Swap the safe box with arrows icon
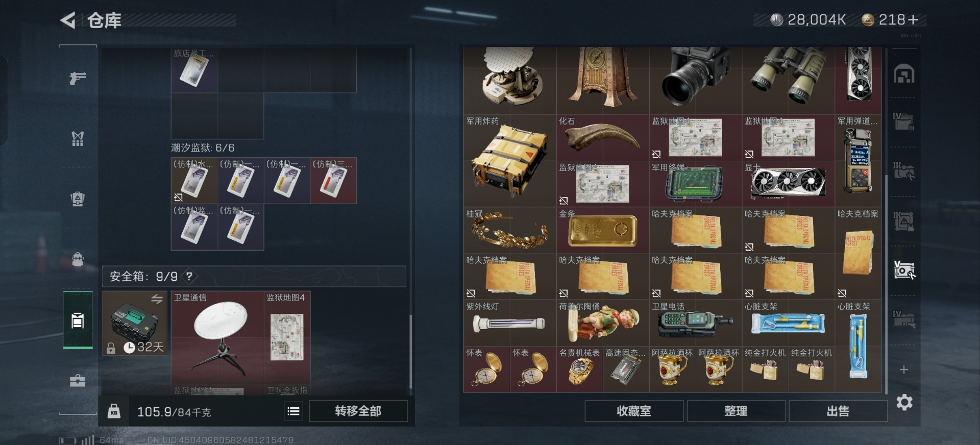980x445 pixels. 157,299
